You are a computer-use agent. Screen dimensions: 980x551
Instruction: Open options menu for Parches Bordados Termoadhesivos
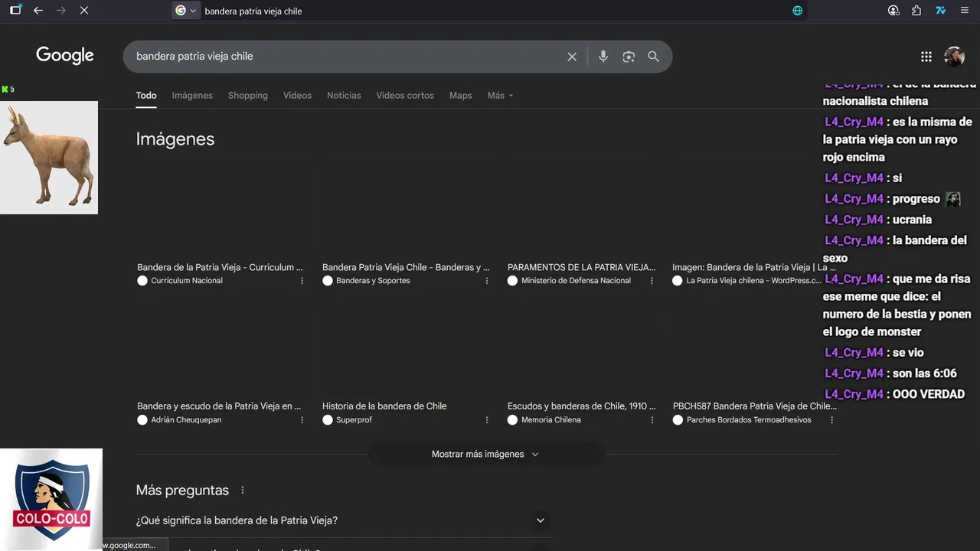pos(831,420)
